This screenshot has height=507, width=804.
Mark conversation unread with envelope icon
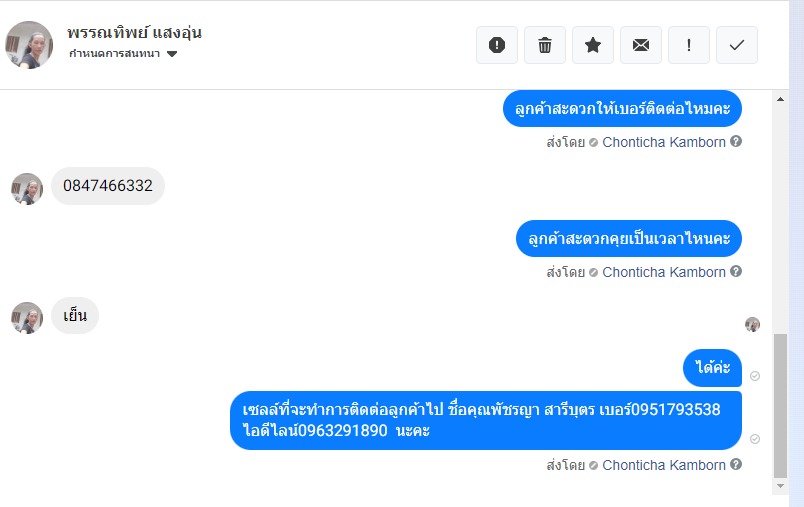pos(641,45)
